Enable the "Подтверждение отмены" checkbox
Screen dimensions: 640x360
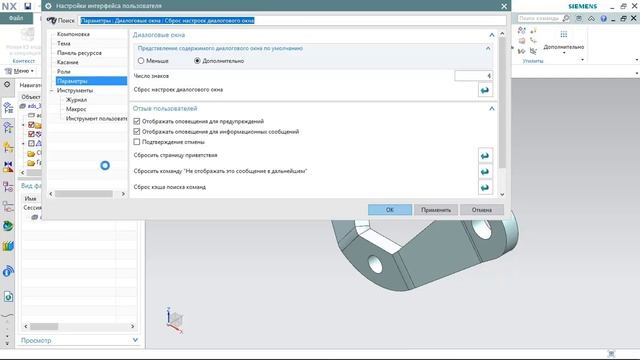137,142
